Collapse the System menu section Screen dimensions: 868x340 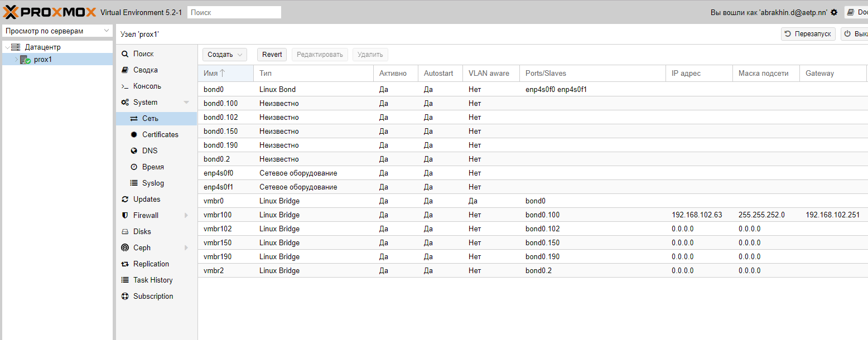pyautogui.click(x=186, y=103)
